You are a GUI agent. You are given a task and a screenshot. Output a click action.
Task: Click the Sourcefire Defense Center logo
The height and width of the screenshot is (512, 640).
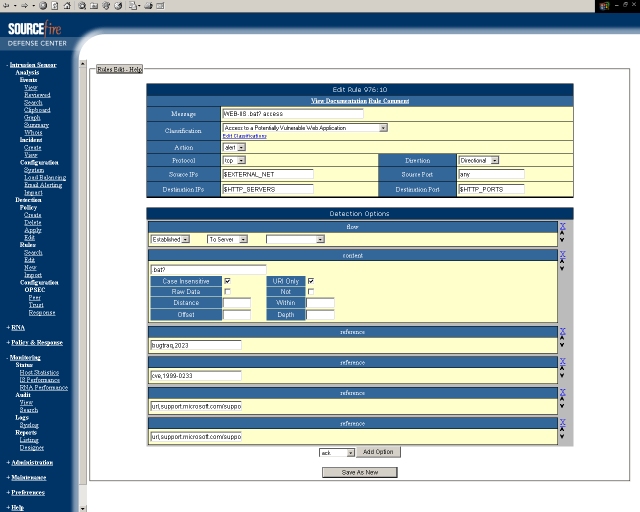pos(37,34)
